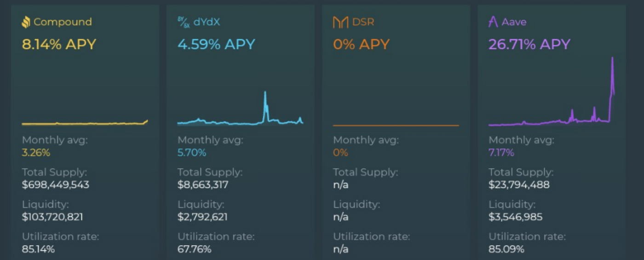Image resolution: width=644 pixels, height=260 pixels.
Task: Click the Aave 26.71% APY value
Action: pos(529,45)
